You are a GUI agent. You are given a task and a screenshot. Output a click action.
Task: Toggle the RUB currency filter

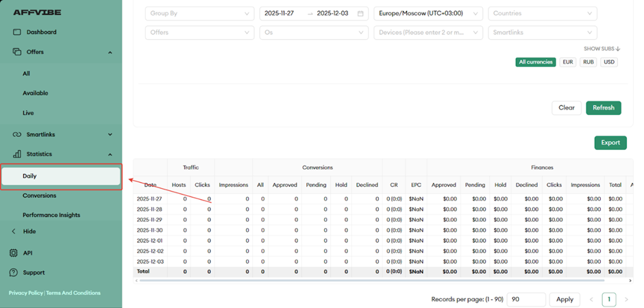[588, 62]
